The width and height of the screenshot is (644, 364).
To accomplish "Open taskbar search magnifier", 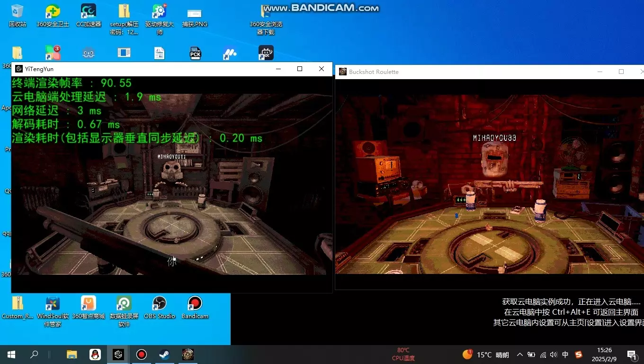I will (34, 355).
